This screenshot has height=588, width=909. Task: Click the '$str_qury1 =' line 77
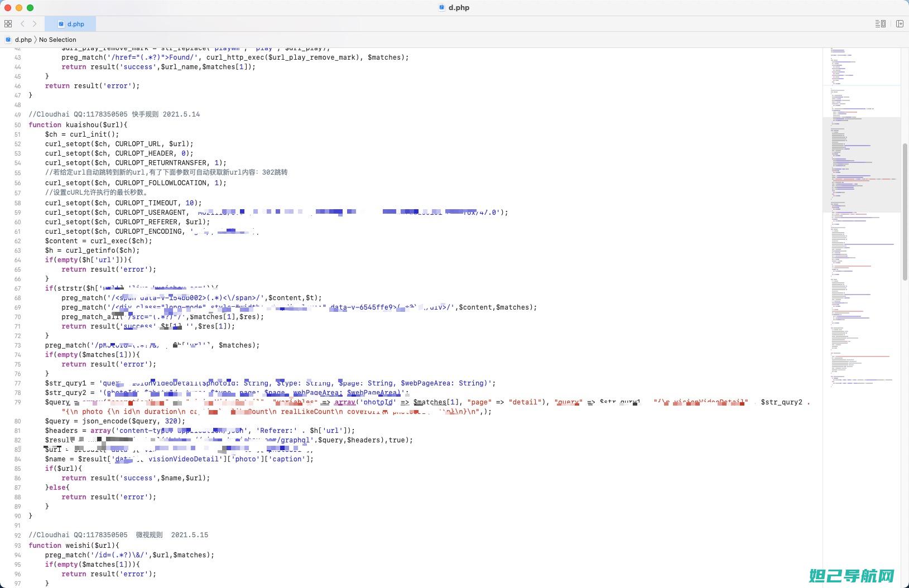[x=270, y=383]
